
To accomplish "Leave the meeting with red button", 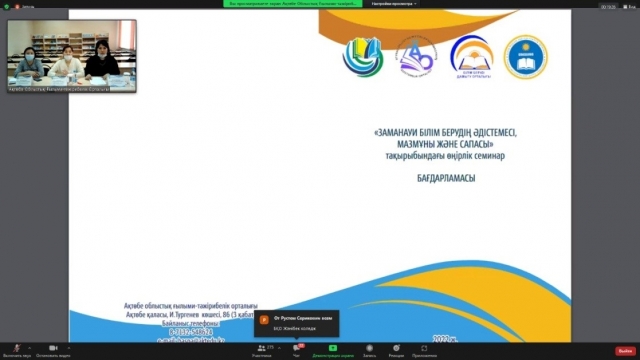I will point(625,351).
